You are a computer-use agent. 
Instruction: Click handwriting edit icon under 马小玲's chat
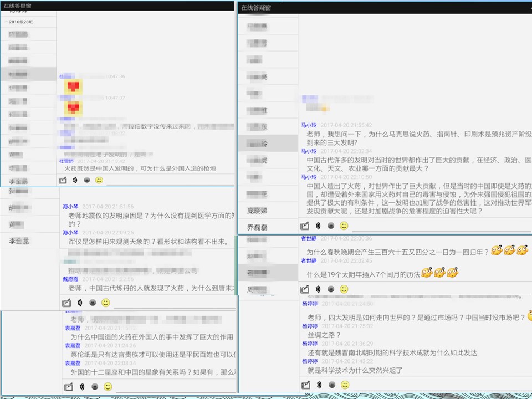305,226
